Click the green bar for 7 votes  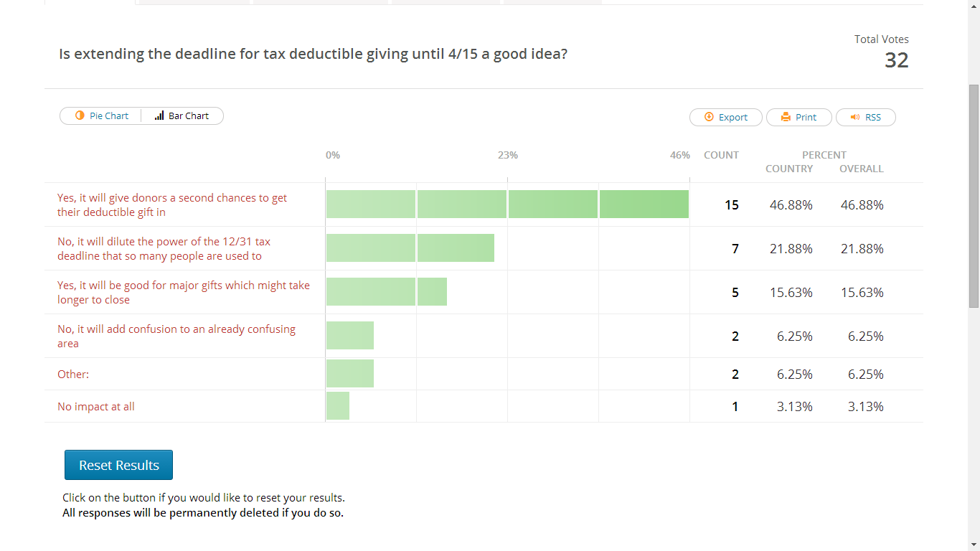click(x=410, y=248)
